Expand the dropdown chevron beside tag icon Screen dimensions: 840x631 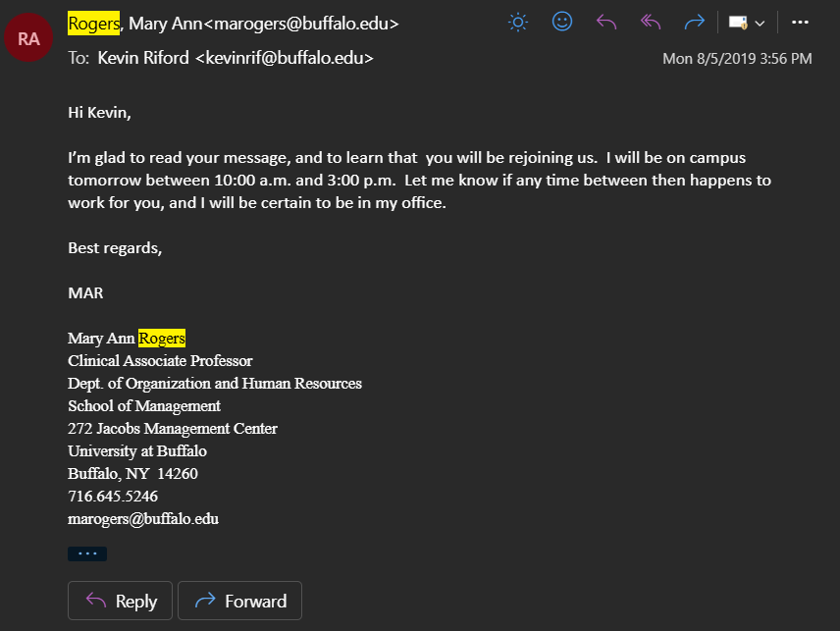pyautogui.click(x=760, y=23)
